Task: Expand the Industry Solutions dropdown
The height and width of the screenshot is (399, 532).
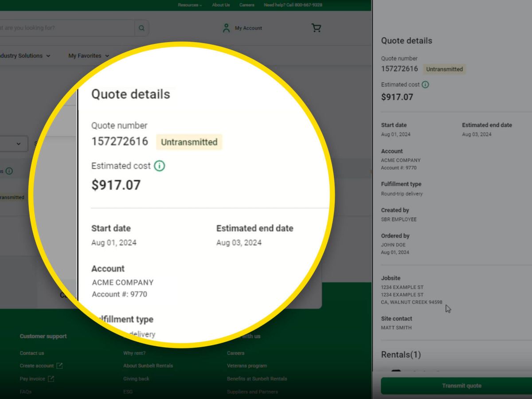Action: [25, 56]
